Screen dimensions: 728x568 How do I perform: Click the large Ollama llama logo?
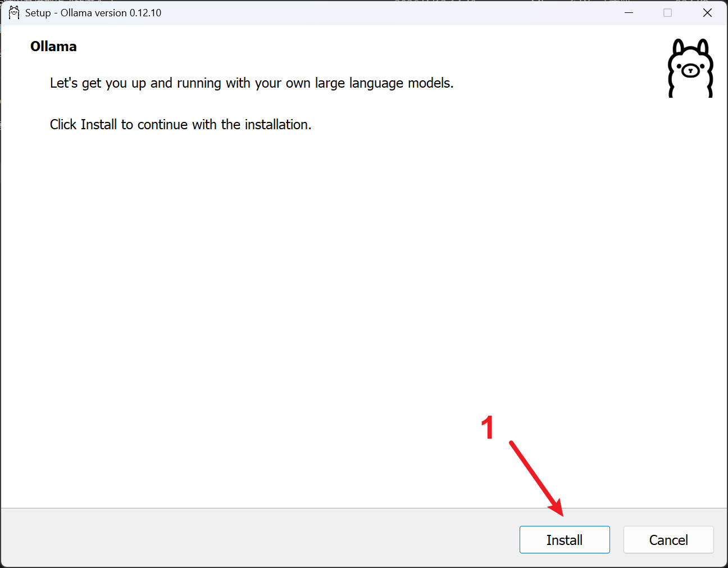coord(690,68)
